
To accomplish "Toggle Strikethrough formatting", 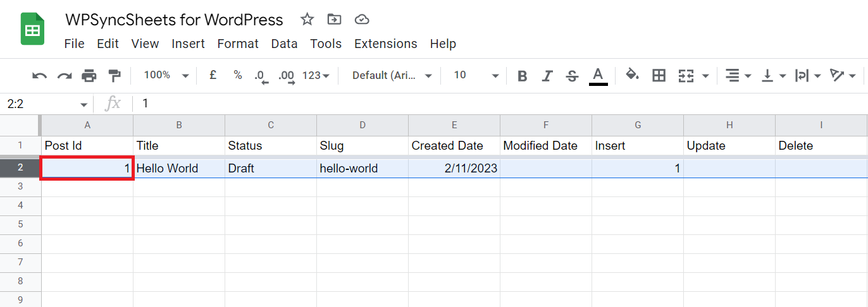I will (x=573, y=76).
